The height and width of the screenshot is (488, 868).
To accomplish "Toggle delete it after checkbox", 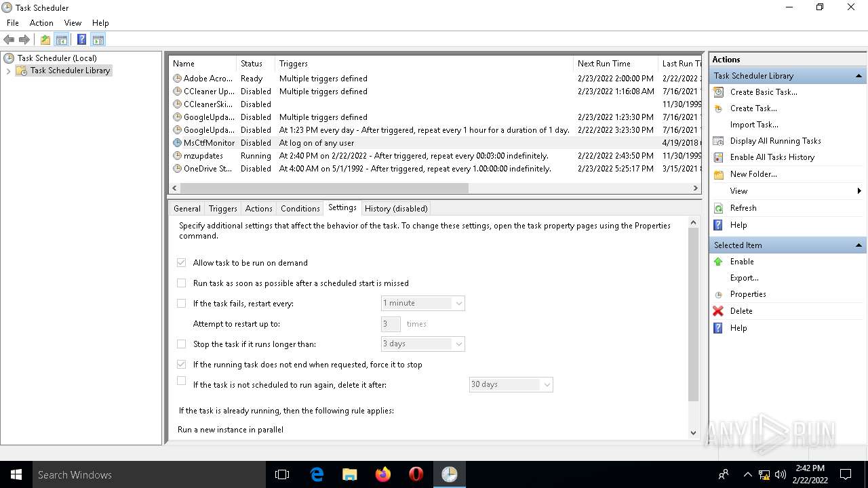I will 182,381.
